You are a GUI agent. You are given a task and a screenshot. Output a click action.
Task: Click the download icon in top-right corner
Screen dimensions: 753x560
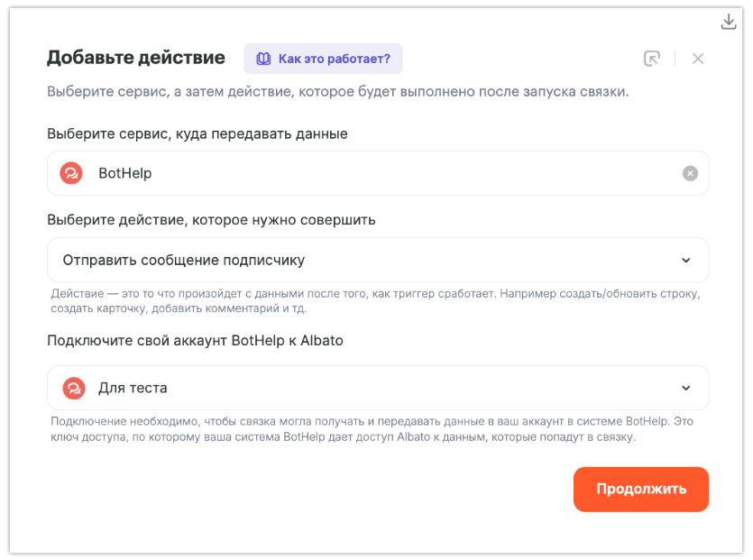click(x=730, y=23)
